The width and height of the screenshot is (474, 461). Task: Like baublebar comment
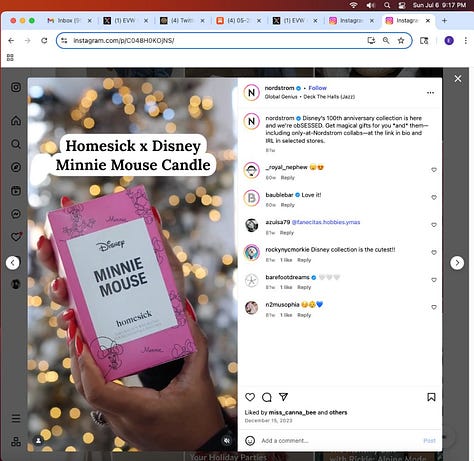click(434, 197)
